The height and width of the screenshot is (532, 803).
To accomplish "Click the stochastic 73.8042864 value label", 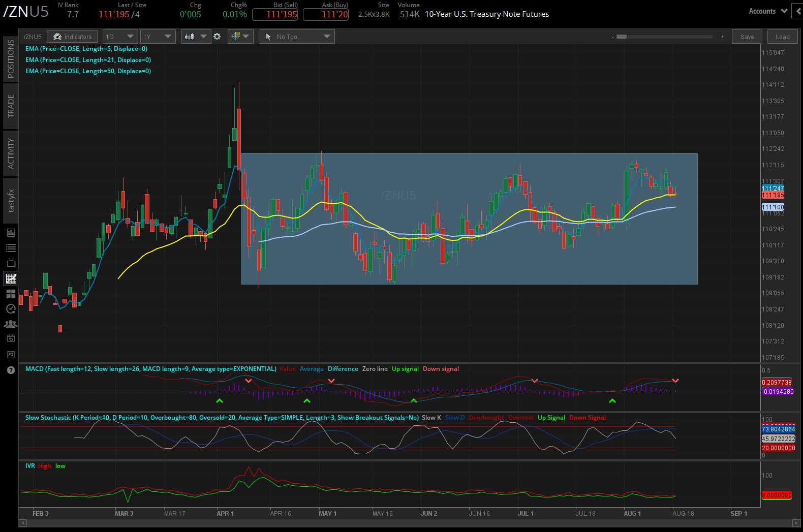I will coord(778,429).
